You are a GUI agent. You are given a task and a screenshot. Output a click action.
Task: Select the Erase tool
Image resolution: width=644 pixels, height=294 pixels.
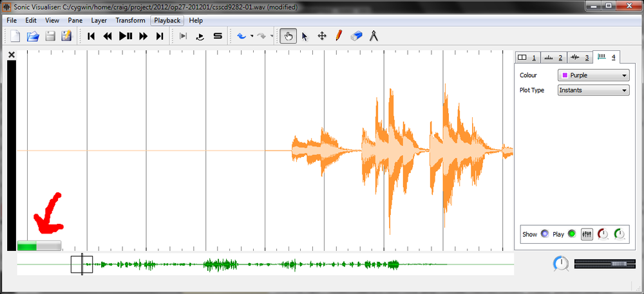click(x=357, y=36)
